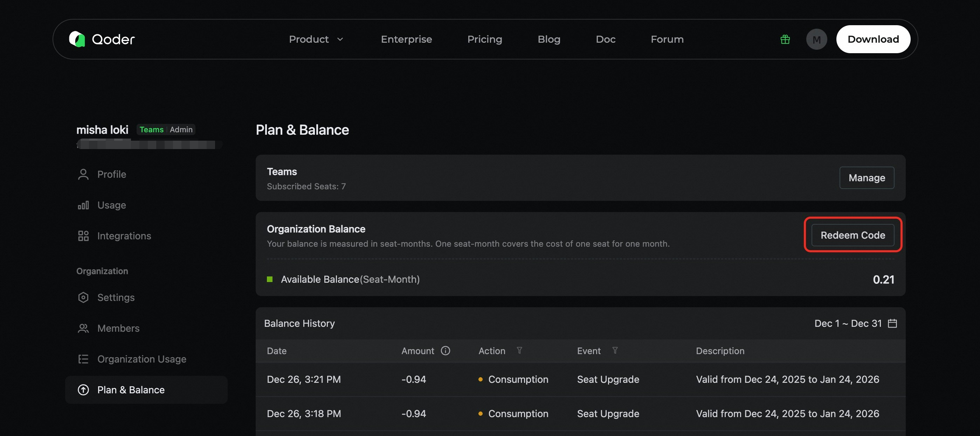Viewport: 980px width, 436px height.
Task: Open the Action column filter
Action: pyautogui.click(x=519, y=351)
